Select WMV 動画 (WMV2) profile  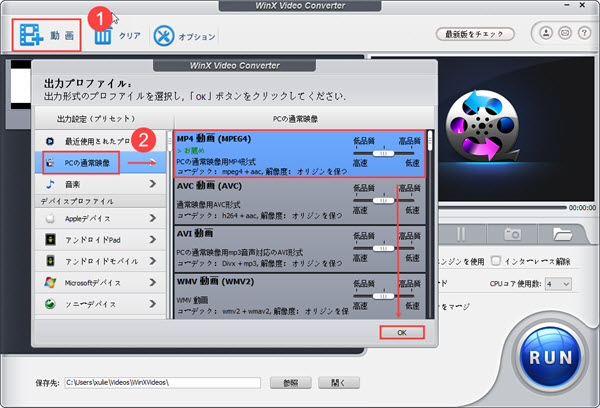300,296
